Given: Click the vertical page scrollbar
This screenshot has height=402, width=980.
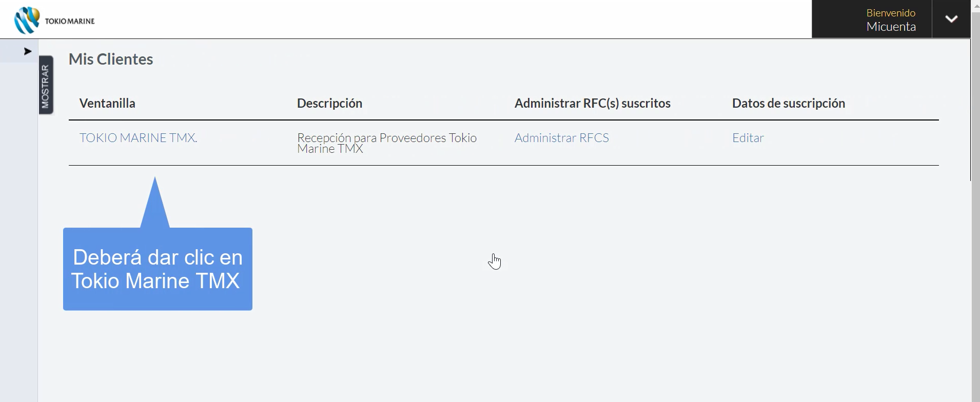Looking at the screenshot, I should [x=975, y=201].
